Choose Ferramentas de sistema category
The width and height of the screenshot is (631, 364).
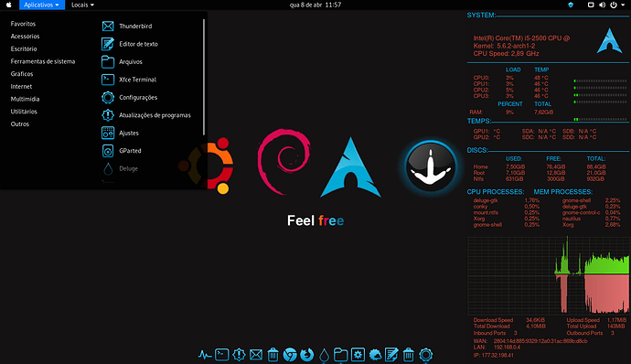click(x=43, y=61)
